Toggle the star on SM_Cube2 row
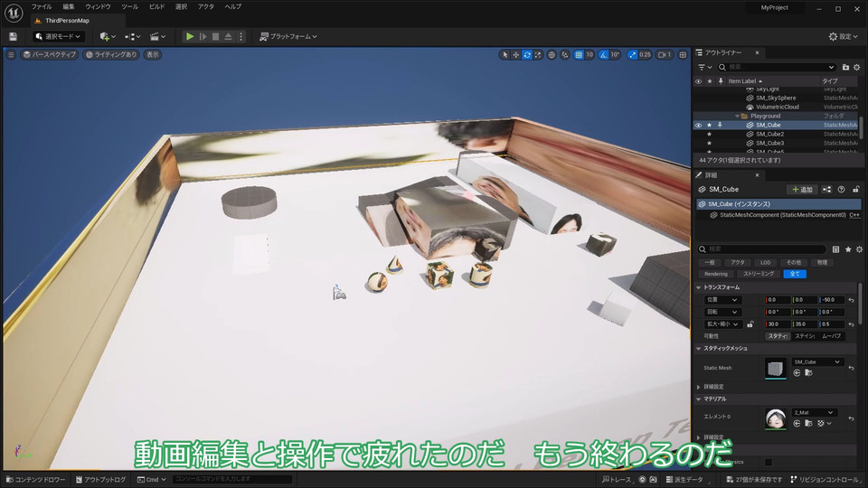This screenshot has width=868, height=488. coord(709,134)
